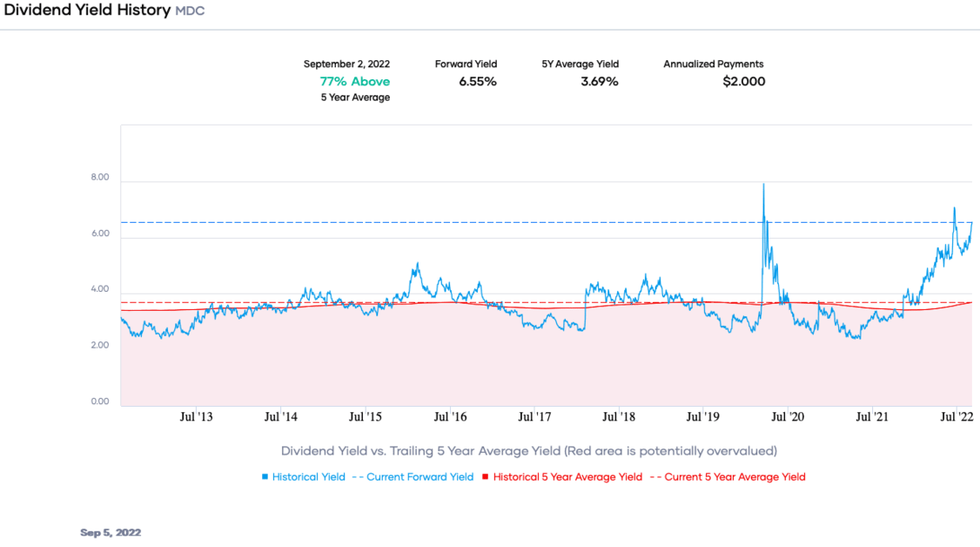Click the Sep 5, 2022 footer date
Image resolution: width=980 pixels, height=547 pixels.
click(x=111, y=532)
